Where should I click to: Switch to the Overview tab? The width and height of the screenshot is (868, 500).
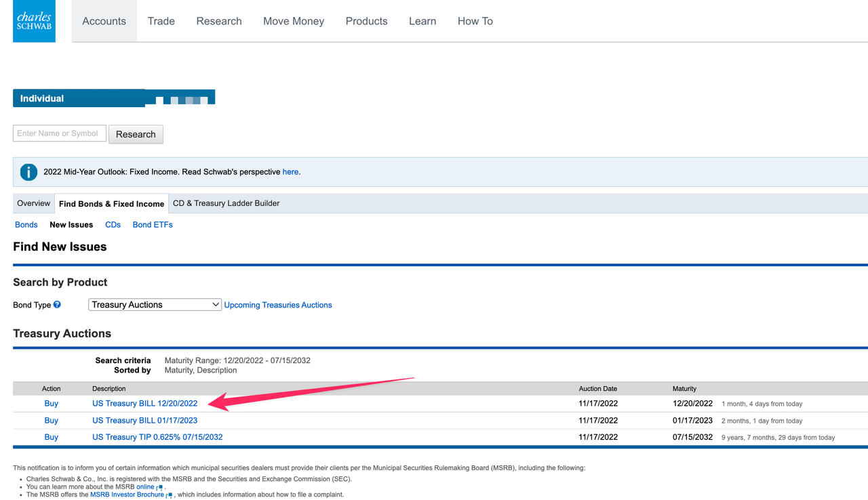[x=33, y=203]
